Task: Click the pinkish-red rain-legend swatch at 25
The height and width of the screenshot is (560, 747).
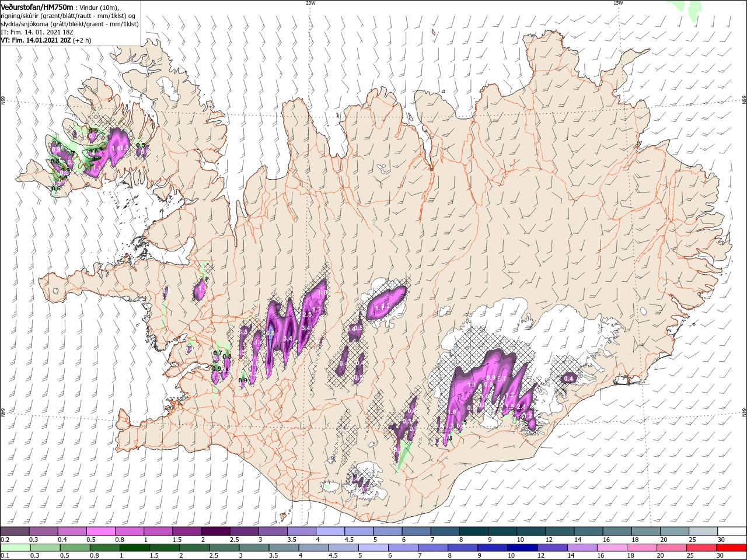Action: point(701,548)
